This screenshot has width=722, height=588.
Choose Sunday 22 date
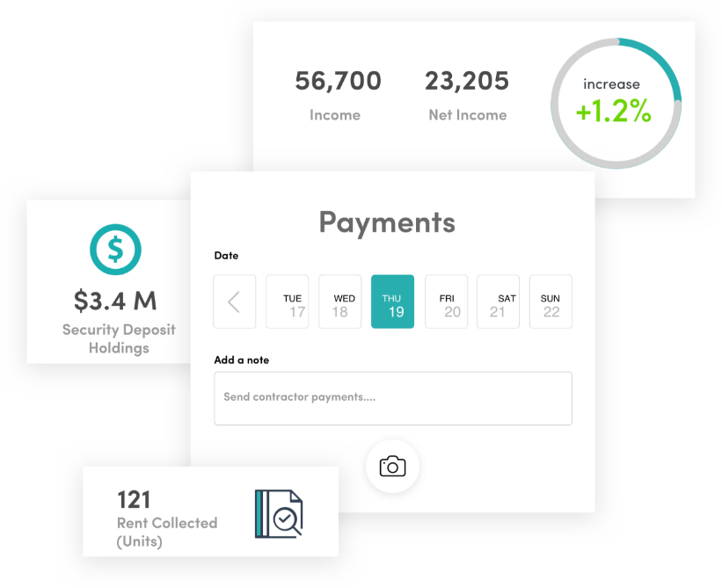551,301
